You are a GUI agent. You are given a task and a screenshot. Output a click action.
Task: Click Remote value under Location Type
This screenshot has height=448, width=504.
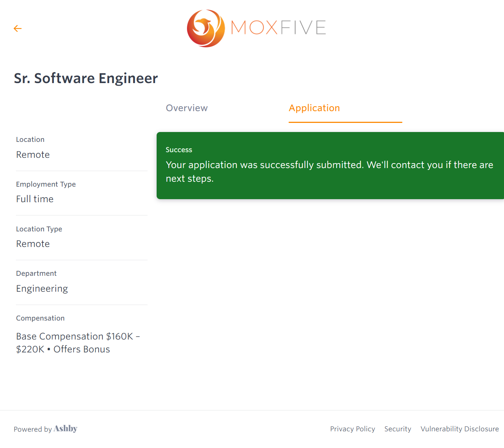[33, 244]
